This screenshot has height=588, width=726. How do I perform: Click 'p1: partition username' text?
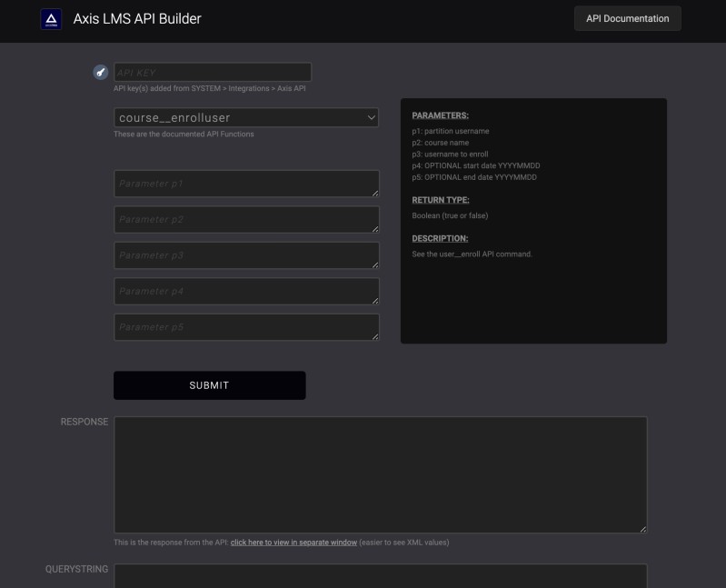(451, 131)
